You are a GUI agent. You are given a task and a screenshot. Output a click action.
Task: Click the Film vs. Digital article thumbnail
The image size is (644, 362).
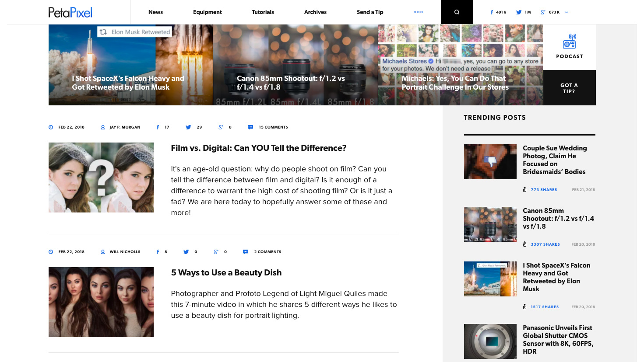pos(101,178)
